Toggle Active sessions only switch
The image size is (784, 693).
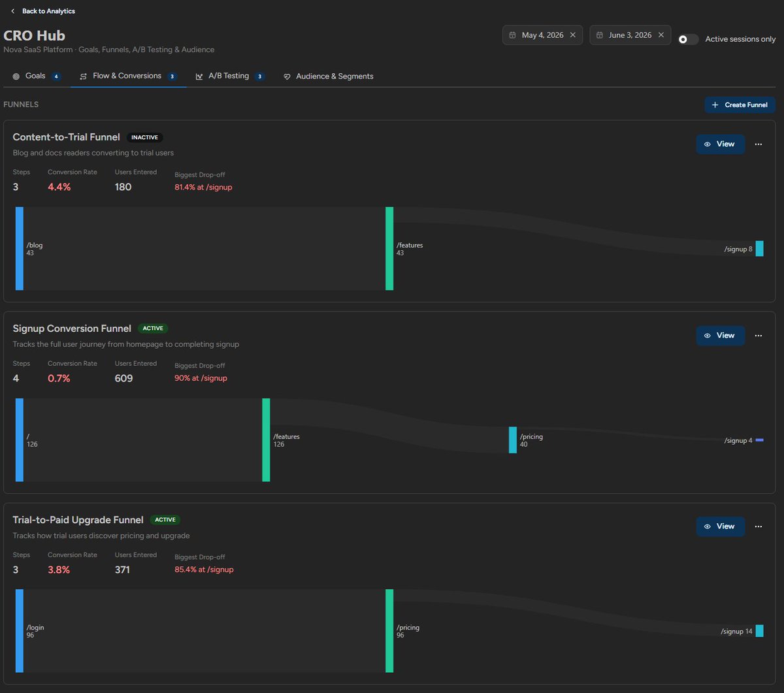point(688,39)
